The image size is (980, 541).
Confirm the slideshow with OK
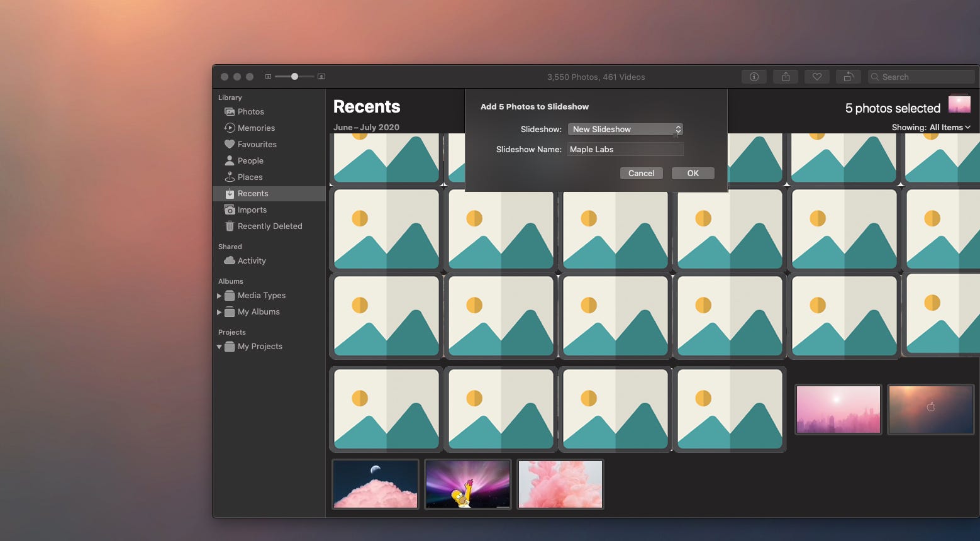pyautogui.click(x=693, y=173)
